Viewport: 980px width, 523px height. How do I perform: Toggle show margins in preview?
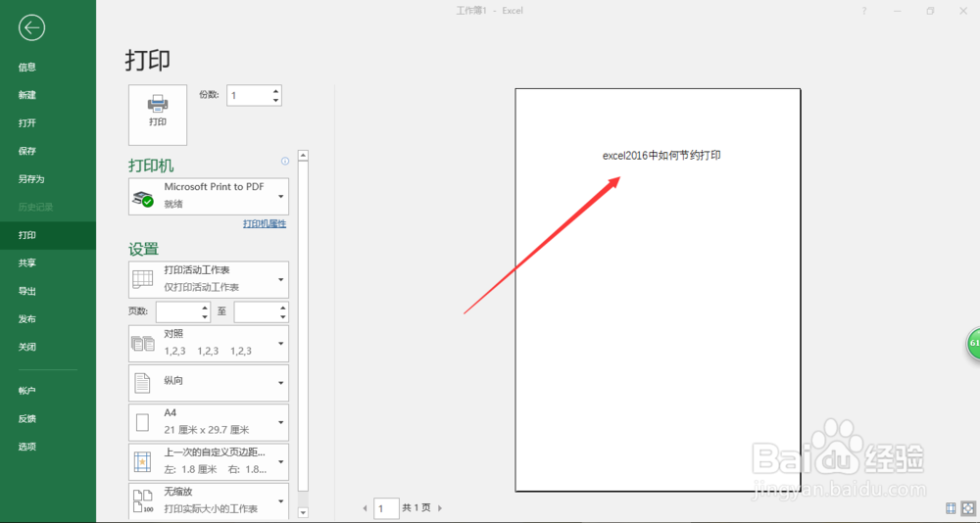click(951, 508)
